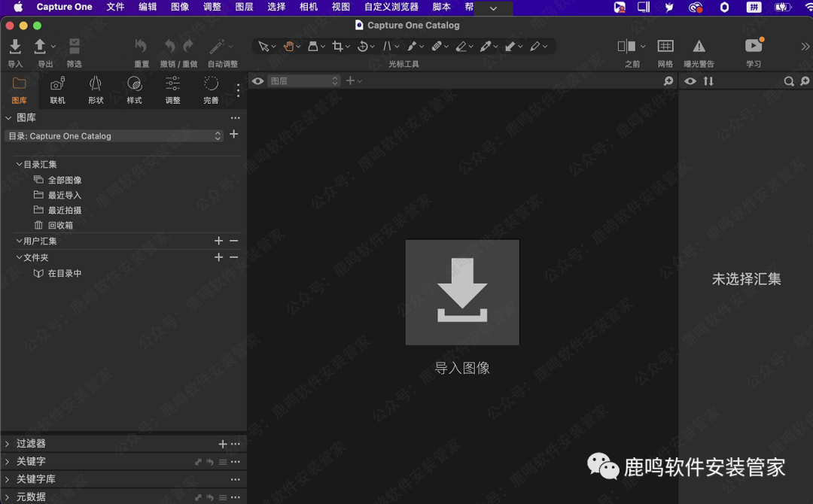Open the 图像 menu in menu bar
The height and width of the screenshot is (504, 813).
point(180,7)
